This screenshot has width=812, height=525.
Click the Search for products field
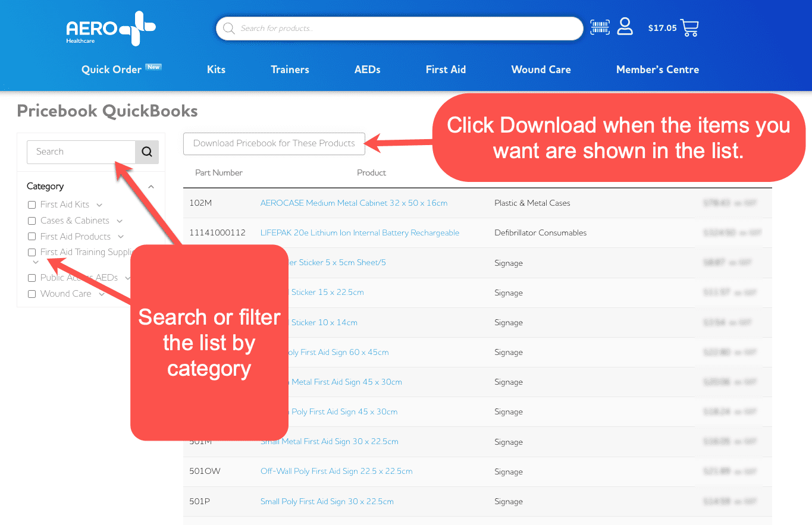coord(399,28)
